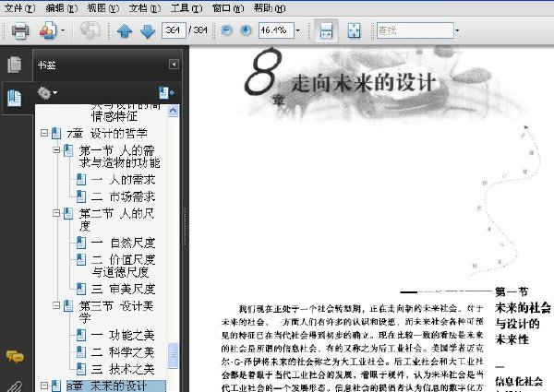554x392 pixels.
Task: Select bookmark 二 科学之美
Action: [123, 351]
